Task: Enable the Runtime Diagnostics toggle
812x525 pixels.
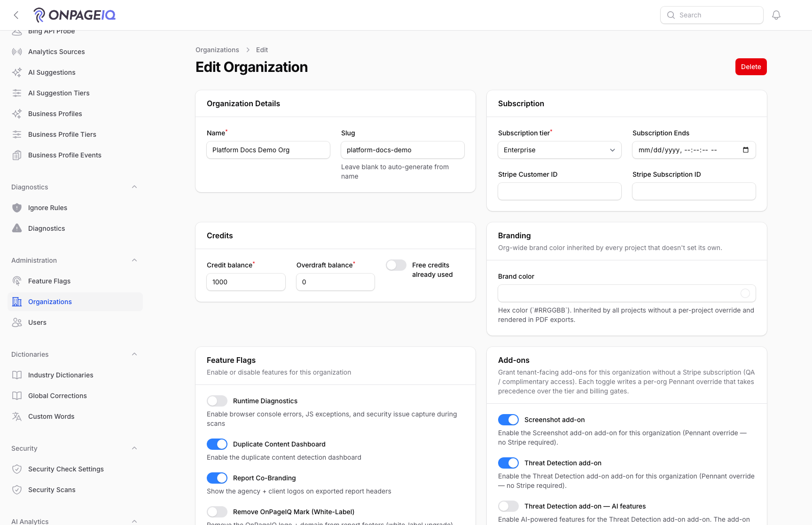Action: click(x=217, y=401)
